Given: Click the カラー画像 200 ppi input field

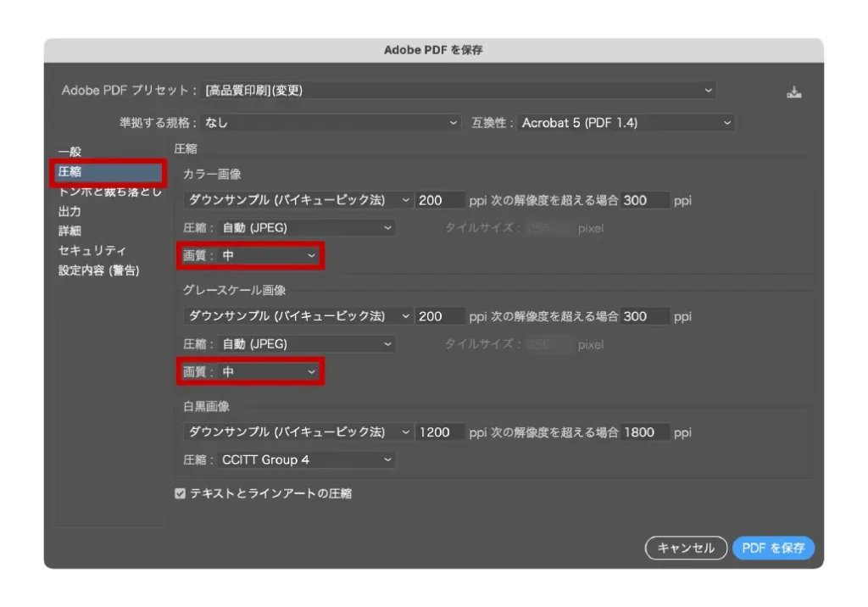Looking at the screenshot, I should point(440,200).
